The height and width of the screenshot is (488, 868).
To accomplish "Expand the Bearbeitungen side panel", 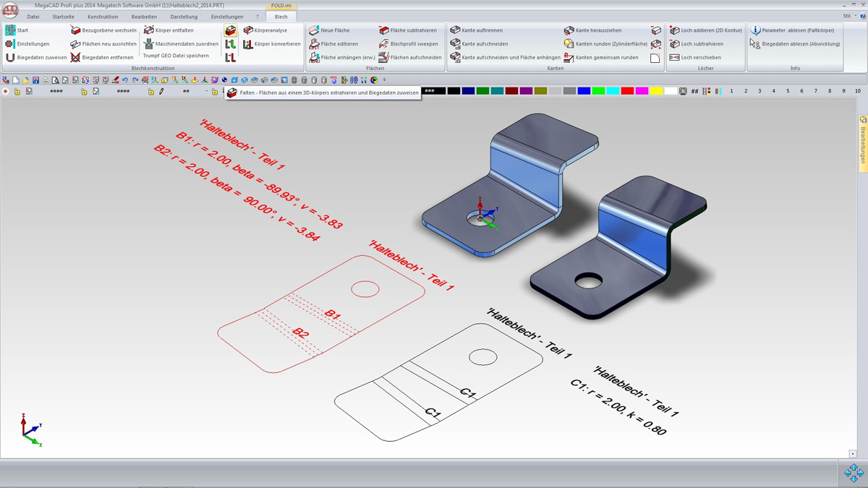I will [x=862, y=143].
